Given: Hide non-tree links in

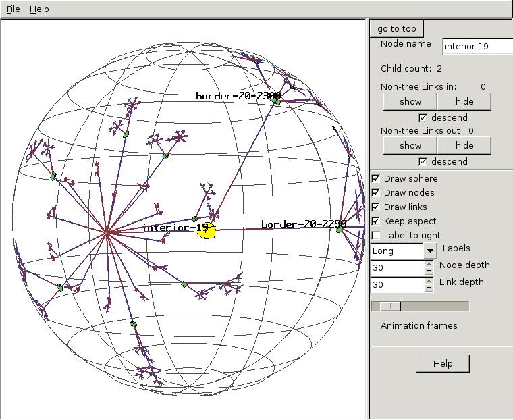Looking at the screenshot, I should point(464,101).
